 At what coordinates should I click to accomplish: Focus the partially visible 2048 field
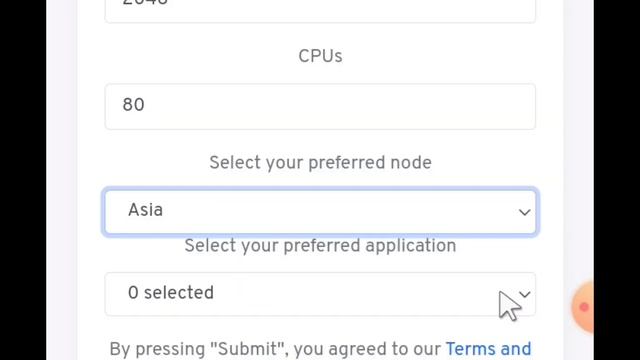pos(320,11)
